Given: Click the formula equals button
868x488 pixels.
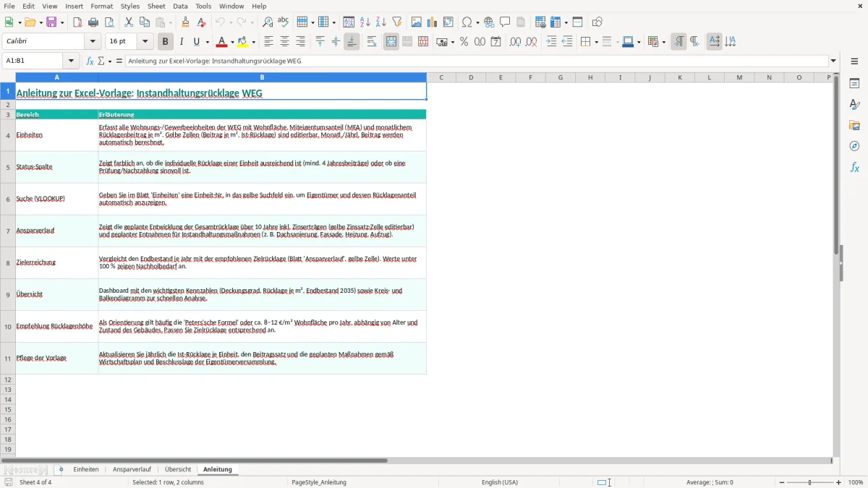Looking at the screenshot, I should pyautogui.click(x=119, y=61).
